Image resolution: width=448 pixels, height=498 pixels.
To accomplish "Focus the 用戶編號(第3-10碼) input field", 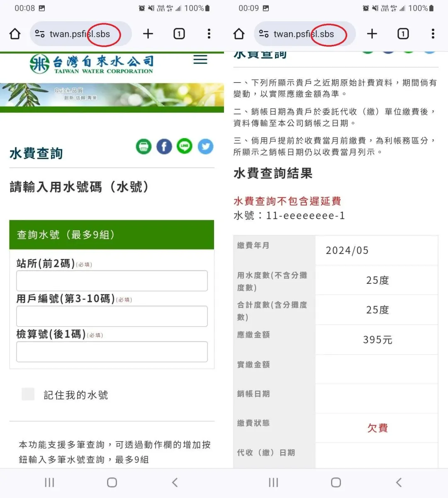I will (x=112, y=316).
